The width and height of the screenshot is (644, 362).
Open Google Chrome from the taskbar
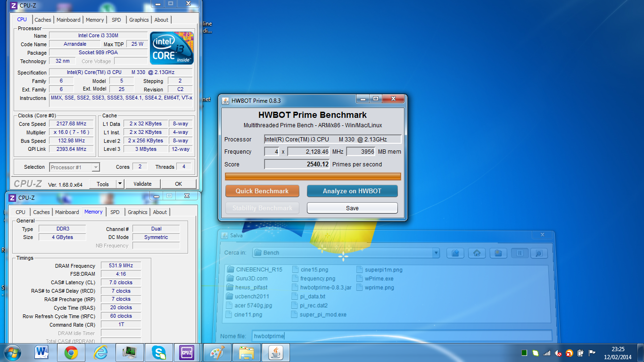tap(71, 353)
